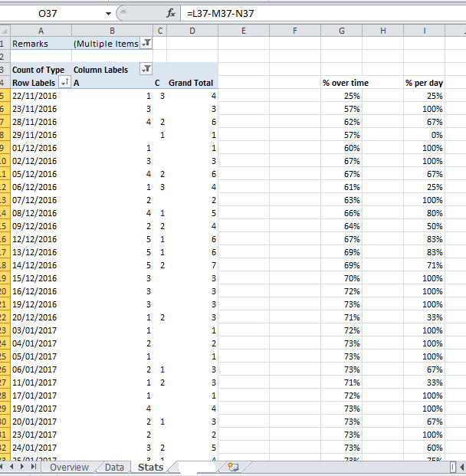Select the date cell 20/12/2016
The height and width of the screenshot is (476, 466).
[41, 317]
